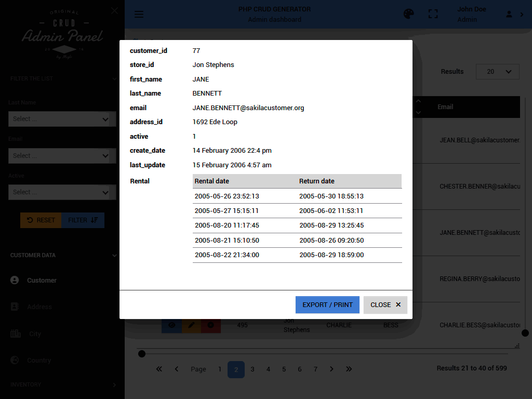Screen dimensions: 532x399
Task: Click the RESET filter button
Action: point(41,220)
